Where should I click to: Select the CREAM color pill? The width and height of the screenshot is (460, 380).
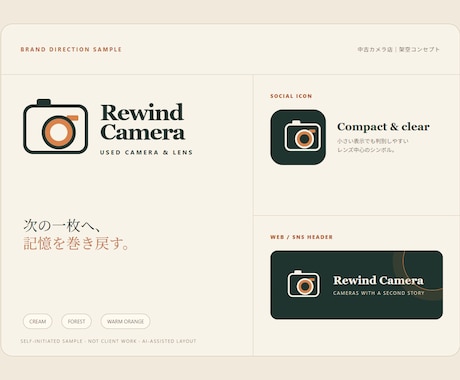(x=38, y=321)
